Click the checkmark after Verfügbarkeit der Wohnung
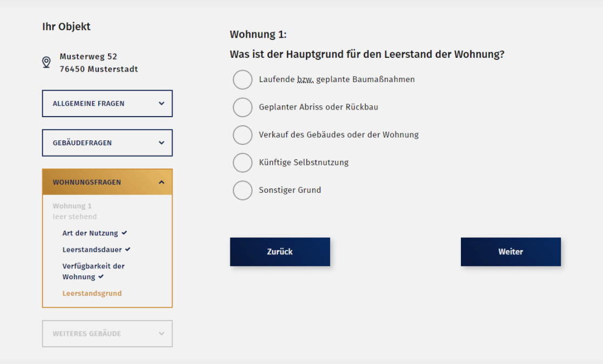This screenshot has width=603, height=364. [x=101, y=277]
